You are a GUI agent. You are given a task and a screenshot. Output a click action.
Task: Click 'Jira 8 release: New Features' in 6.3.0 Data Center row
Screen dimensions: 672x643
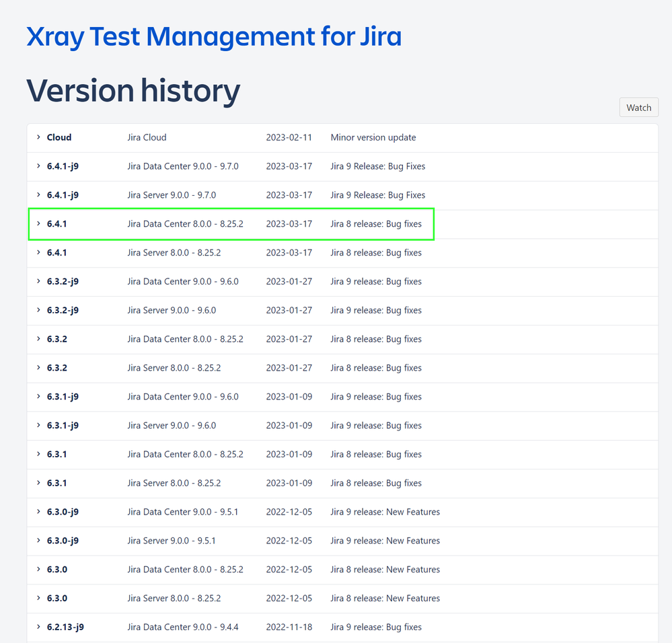(x=385, y=569)
